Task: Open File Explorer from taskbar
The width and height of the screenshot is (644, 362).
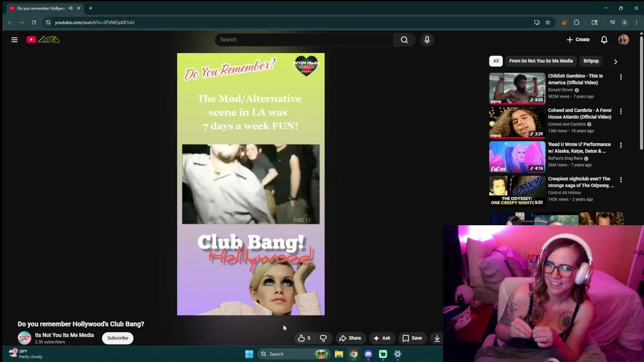Action: (339, 354)
